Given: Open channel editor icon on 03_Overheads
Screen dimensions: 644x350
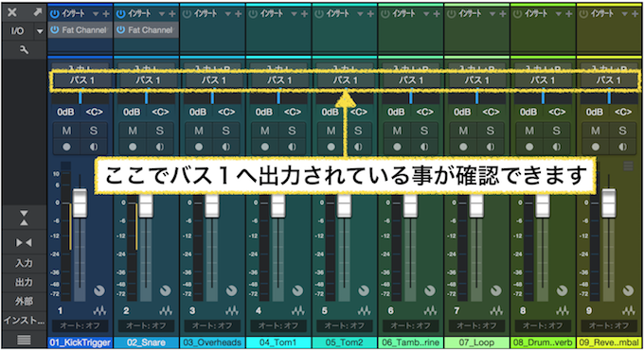Looking at the screenshot, I should click(x=232, y=310).
